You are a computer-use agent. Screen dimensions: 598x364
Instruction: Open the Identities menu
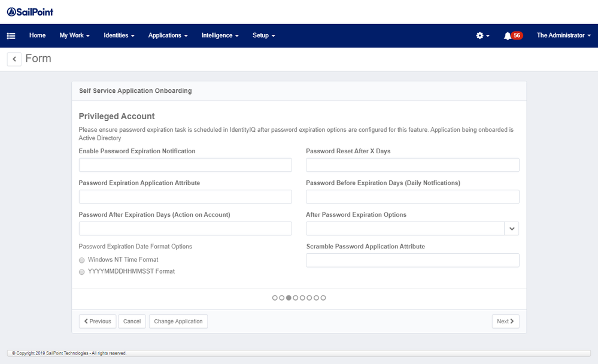pos(119,36)
